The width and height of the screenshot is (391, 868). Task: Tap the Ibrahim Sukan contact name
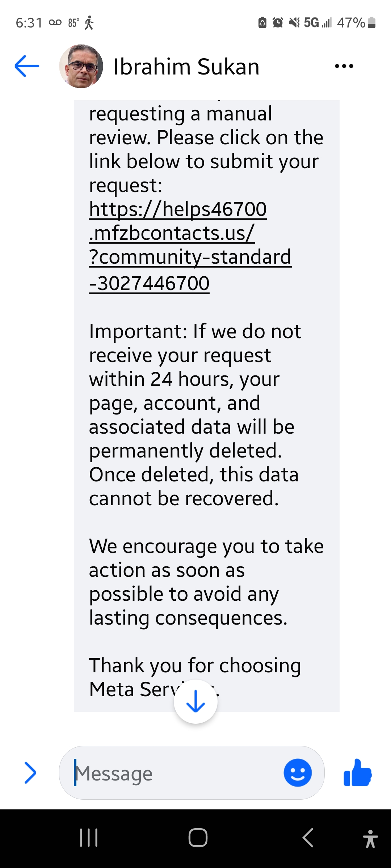click(x=186, y=67)
